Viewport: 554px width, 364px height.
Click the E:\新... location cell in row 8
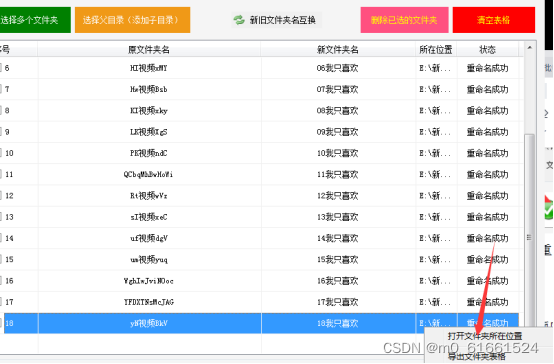[x=435, y=111]
